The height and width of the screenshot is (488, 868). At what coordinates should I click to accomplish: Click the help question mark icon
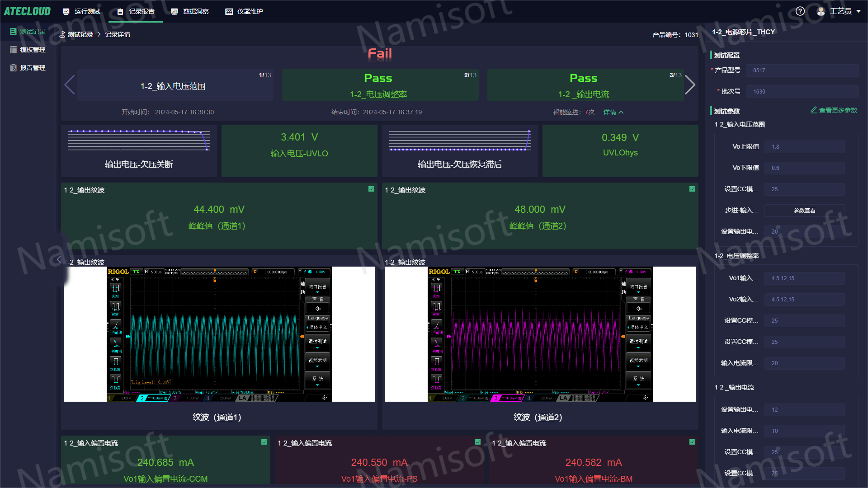pos(800,11)
